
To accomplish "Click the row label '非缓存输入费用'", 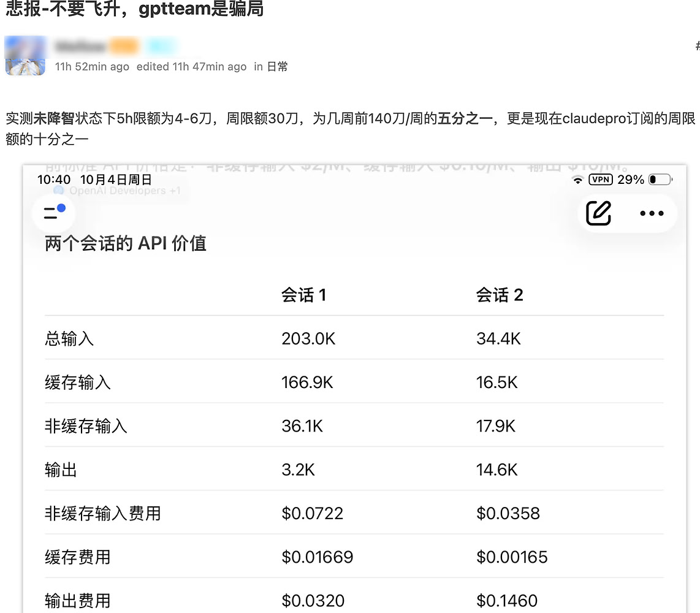I will 103,514.
